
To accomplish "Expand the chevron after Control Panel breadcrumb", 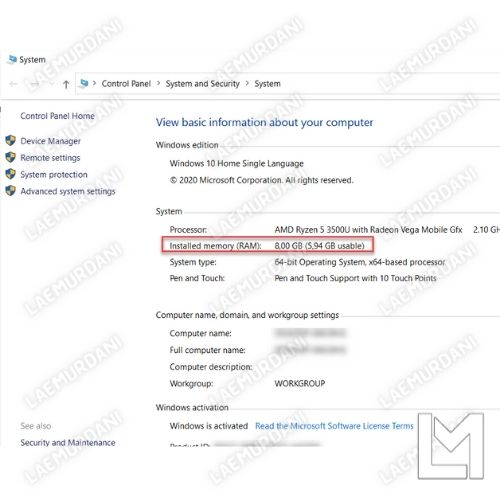I will coord(159,83).
